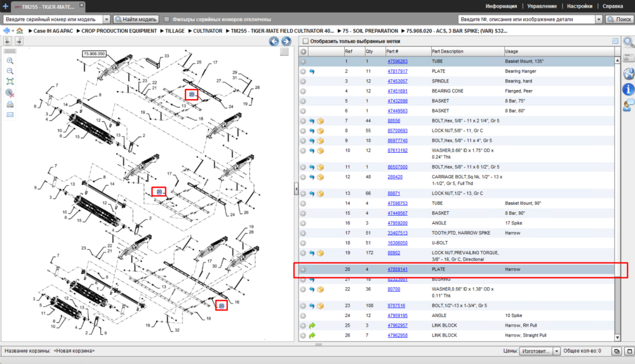Click the blue arrow icon on row 13 LOCK NUT
This screenshot has width=635, height=364.
tap(312, 193)
